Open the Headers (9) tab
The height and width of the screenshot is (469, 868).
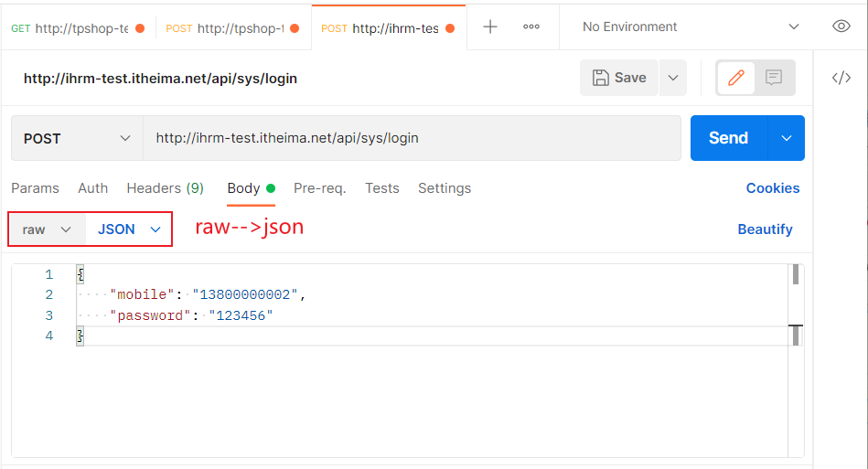[x=165, y=188]
